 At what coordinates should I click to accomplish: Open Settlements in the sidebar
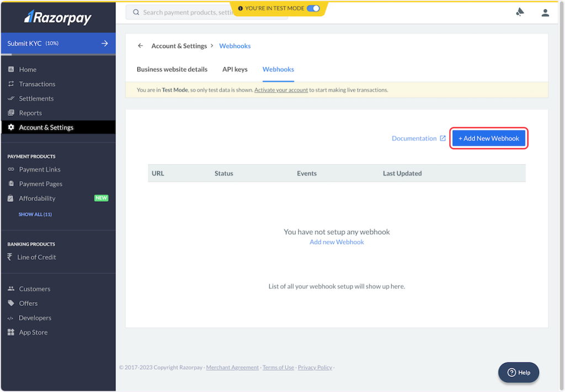[36, 99]
